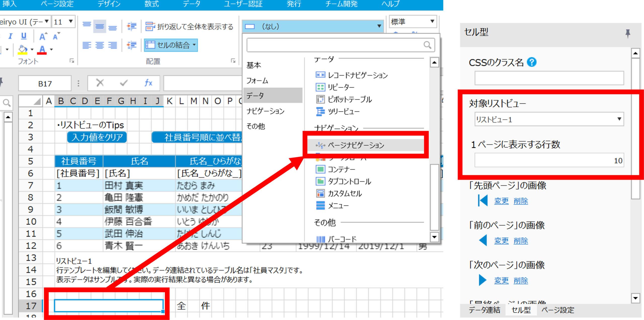Pick the Page Navigation (ページナビゲーション) item
This screenshot has height=320, width=644.
(x=356, y=145)
